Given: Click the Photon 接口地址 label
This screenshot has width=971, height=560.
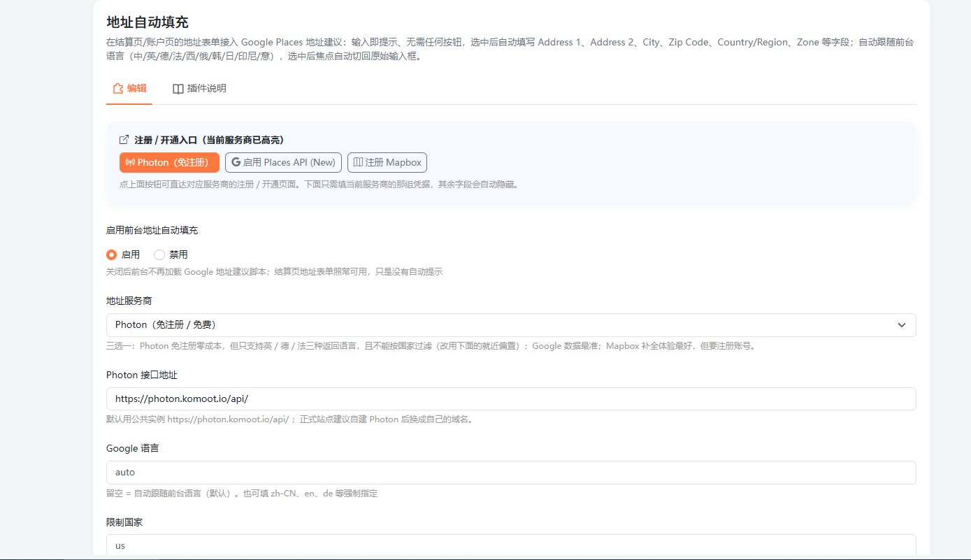Looking at the screenshot, I should (142, 375).
